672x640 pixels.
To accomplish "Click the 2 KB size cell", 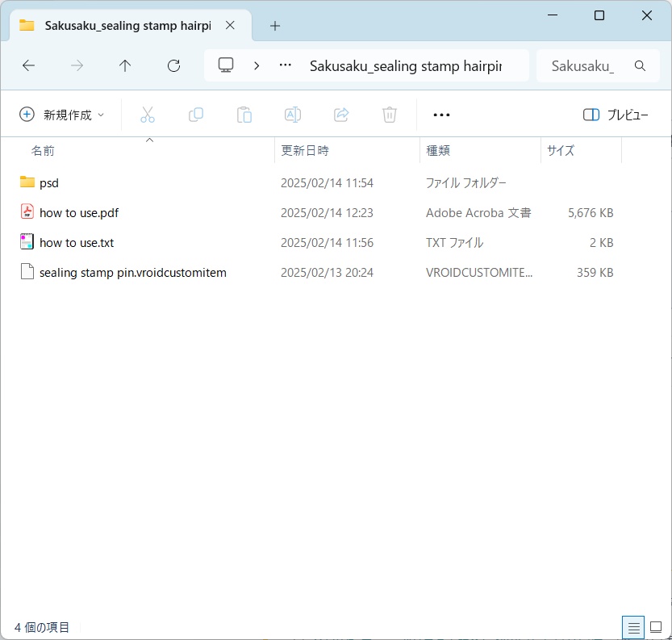I will tap(601, 243).
